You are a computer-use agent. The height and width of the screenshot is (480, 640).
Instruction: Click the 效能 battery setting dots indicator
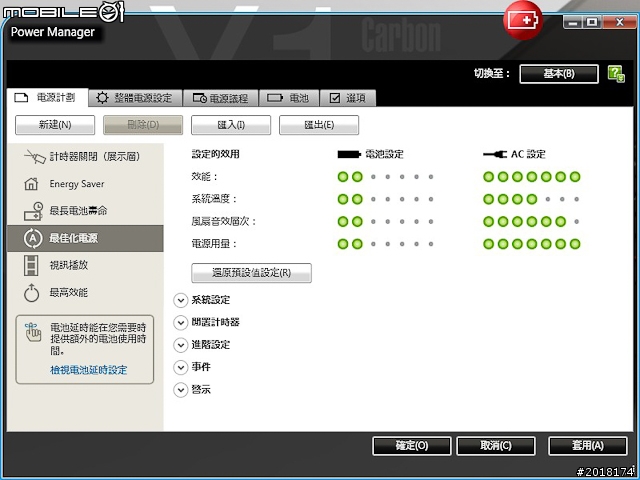[x=385, y=177]
